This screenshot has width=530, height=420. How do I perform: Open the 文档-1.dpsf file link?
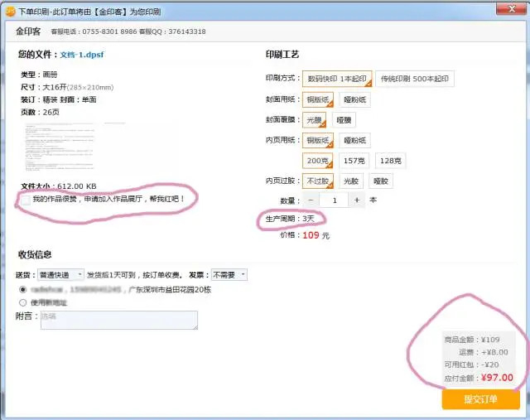click(x=82, y=55)
